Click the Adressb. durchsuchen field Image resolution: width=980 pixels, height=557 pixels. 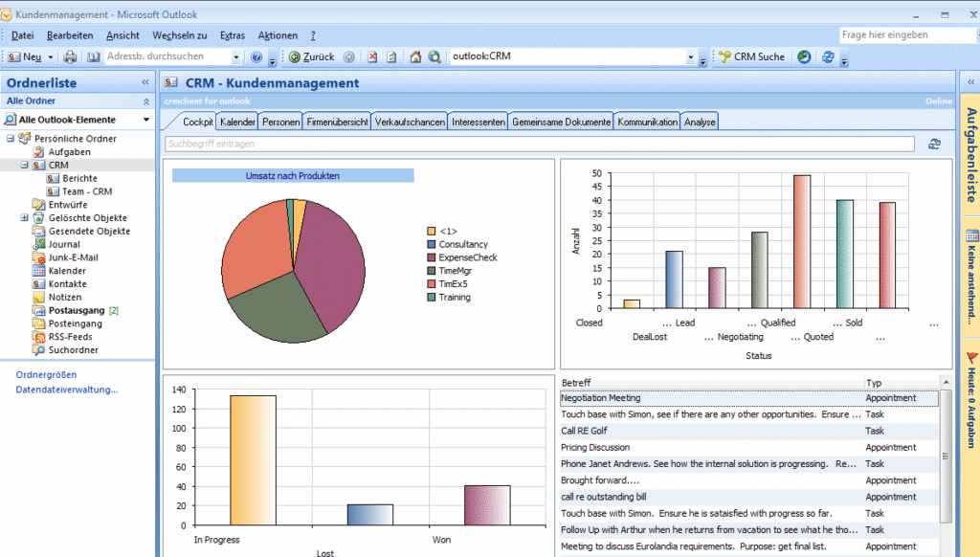click(167, 56)
